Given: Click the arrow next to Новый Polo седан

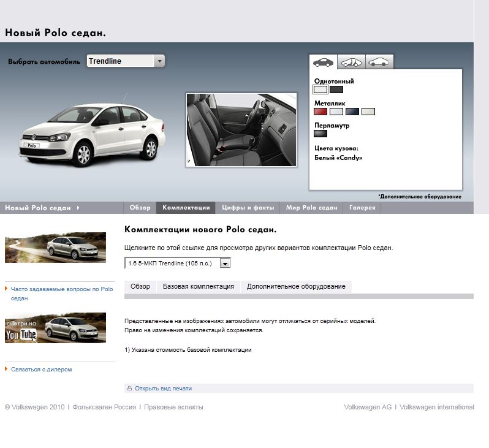Looking at the screenshot, I should (x=78, y=208).
